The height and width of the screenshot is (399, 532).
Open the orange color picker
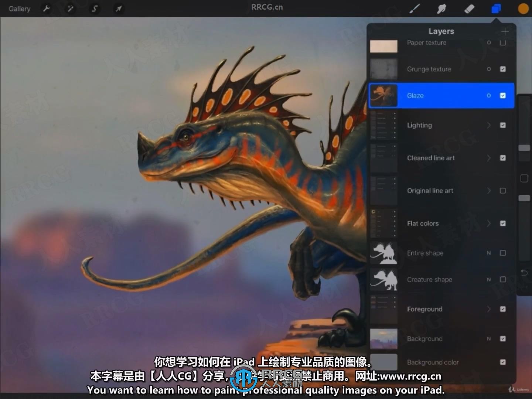tap(523, 8)
